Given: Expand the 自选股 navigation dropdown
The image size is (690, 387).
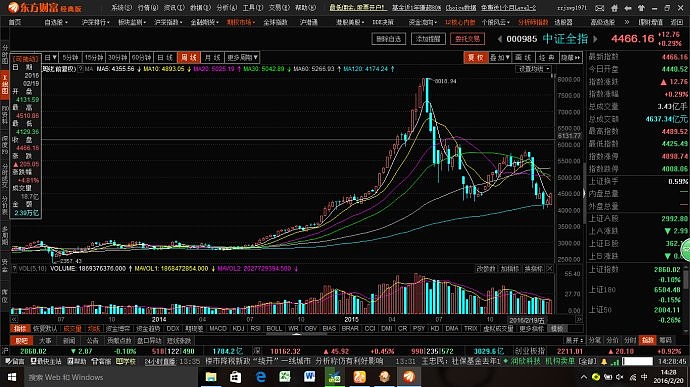Looking at the screenshot, I should pos(56,22).
